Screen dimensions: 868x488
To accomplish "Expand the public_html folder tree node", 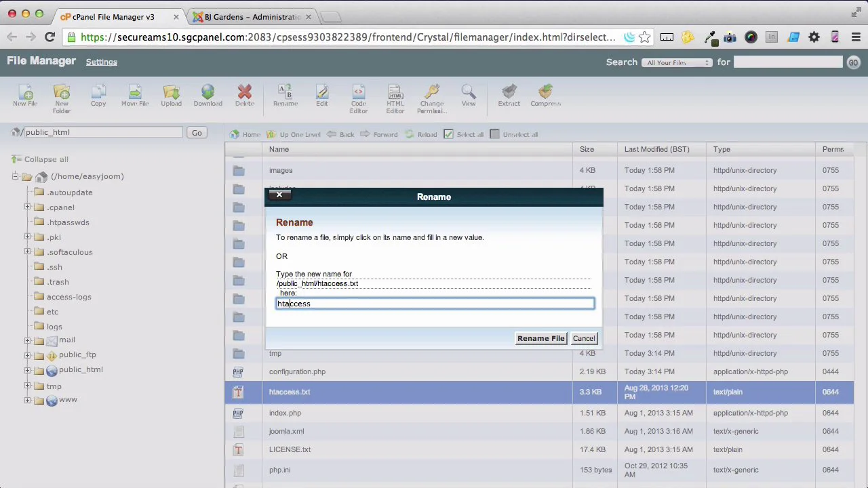I will click(28, 369).
